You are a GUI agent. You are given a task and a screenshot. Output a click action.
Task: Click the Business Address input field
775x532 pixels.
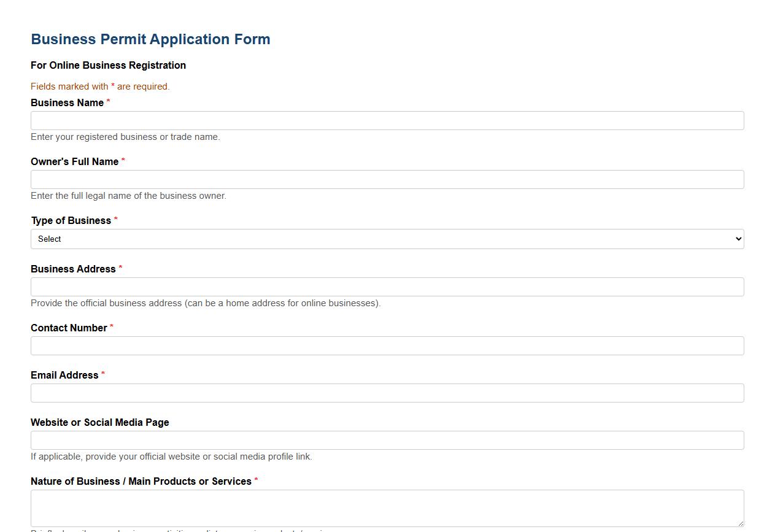(387, 287)
